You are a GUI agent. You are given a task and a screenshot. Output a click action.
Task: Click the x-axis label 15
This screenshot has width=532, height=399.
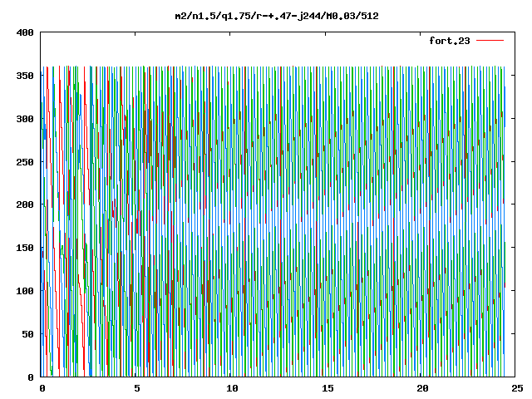click(328, 388)
